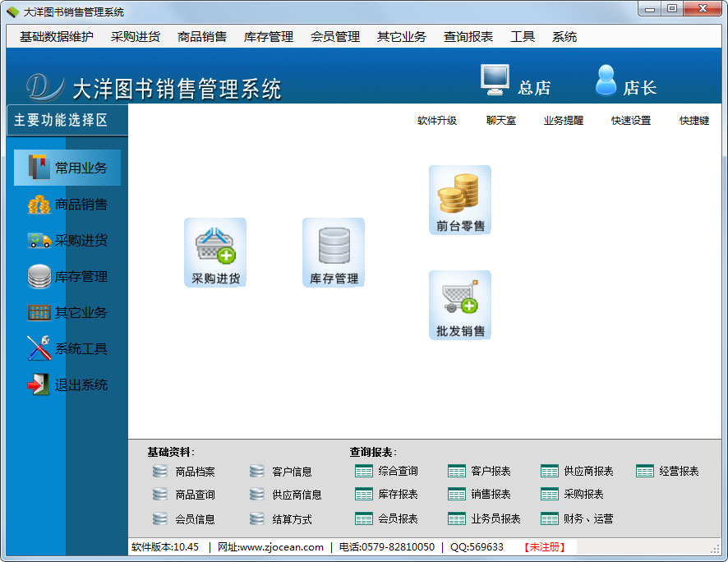Open 会员信息 under 基础资料
The width and height of the screenshot is (728, 562).
click(x=183, y=518)
